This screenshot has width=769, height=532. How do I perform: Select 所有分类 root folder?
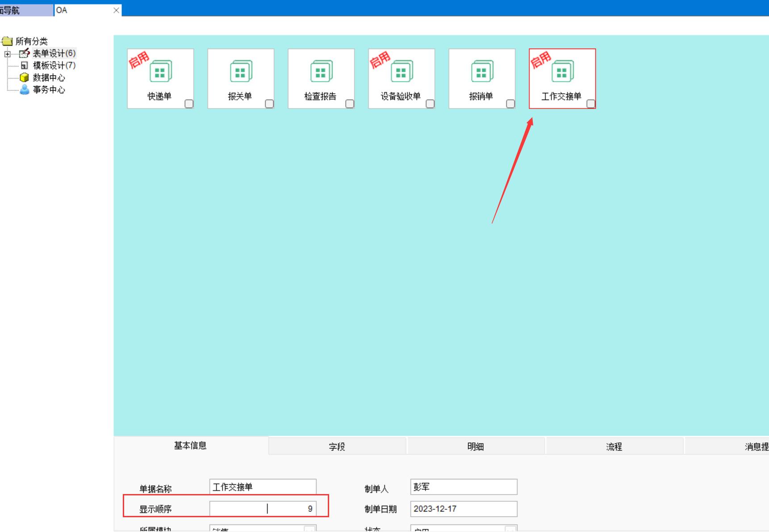pyautogui.click(x=31, y=42)
